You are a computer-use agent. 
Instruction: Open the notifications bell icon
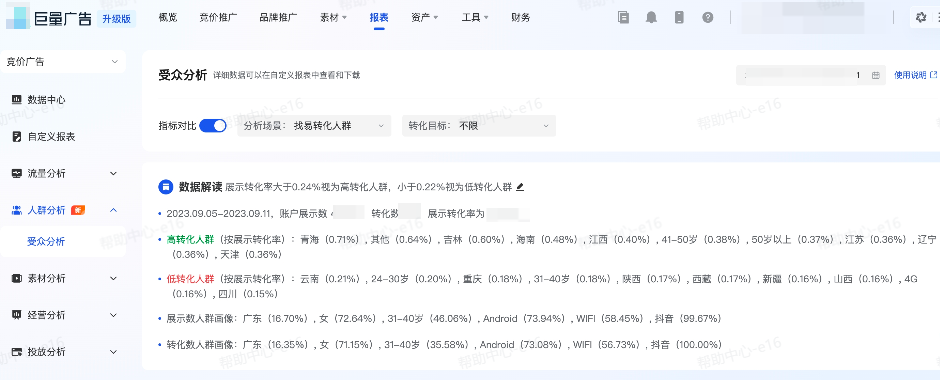pos(651,17)
